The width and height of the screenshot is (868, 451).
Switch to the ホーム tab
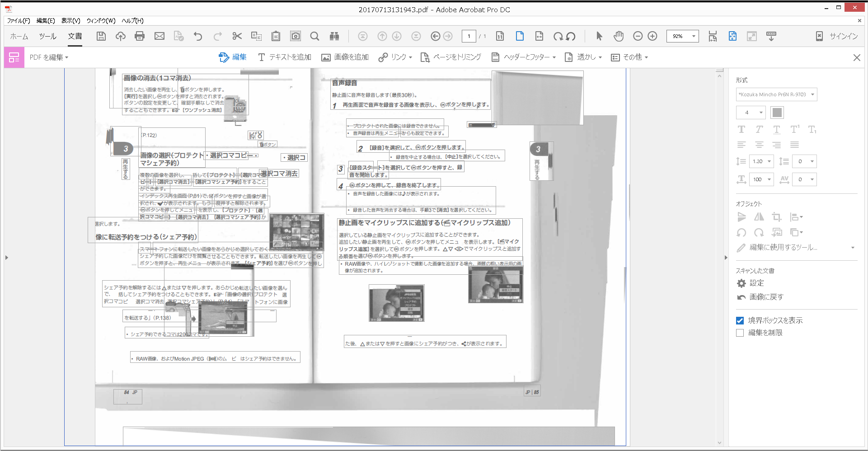[x=19, y=36]
